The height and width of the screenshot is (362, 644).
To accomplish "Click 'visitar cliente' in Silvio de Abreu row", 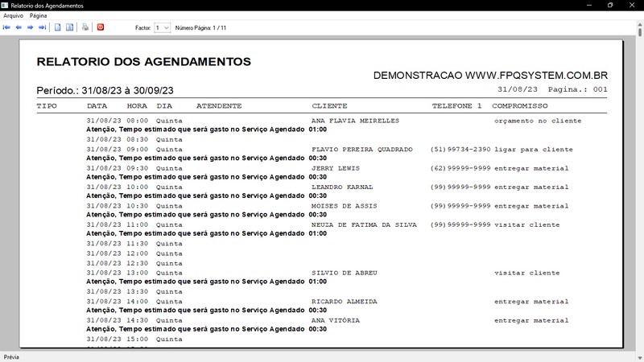I will (x=527, y=273).
